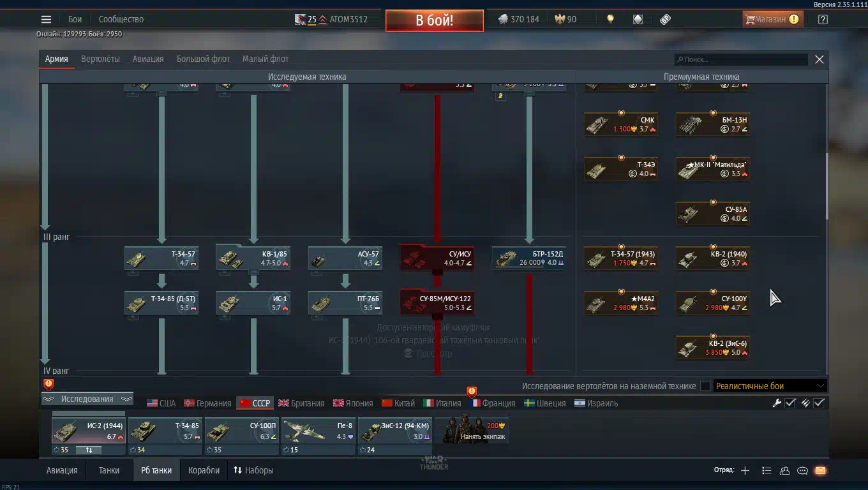Select the АСУ-57 vehicle card
868x490 pixels.
pos(345,258)
